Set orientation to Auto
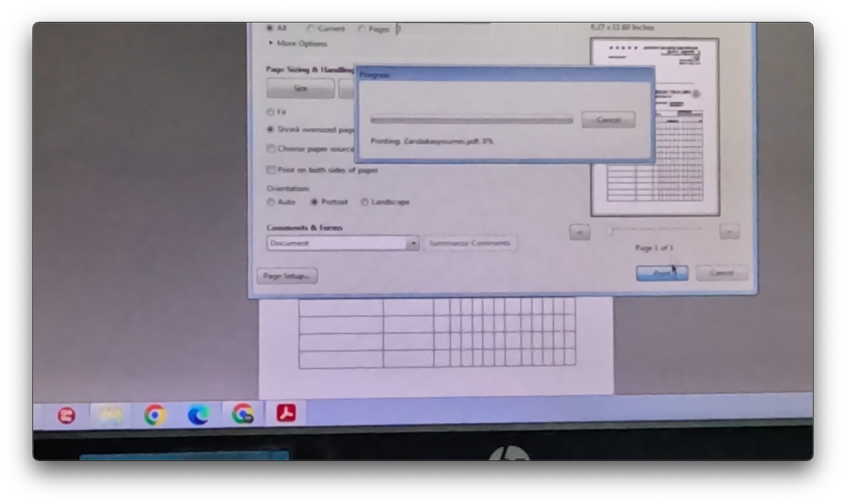Screen dimensions: 846x504 270,202
